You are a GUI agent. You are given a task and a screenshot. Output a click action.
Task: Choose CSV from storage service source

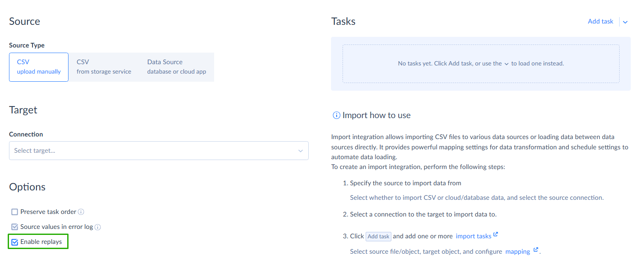click(104, 67)
